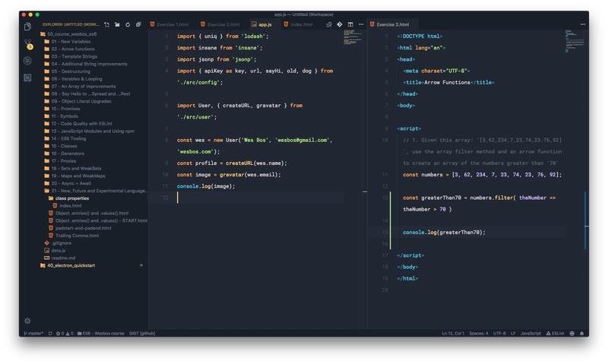608x364 pixels.
Task: Expand the 20 - Async + Await folder
Action: pyautogui.click(x=71, y=183)
